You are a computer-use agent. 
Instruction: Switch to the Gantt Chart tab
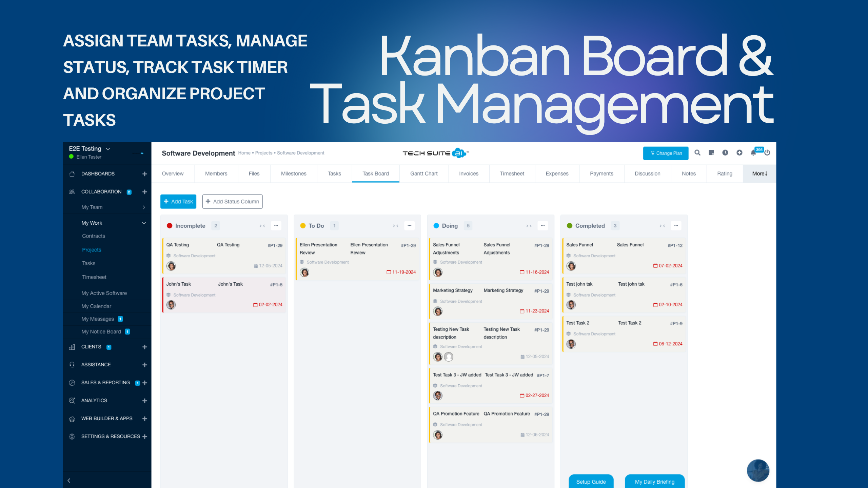pos(424,174)
